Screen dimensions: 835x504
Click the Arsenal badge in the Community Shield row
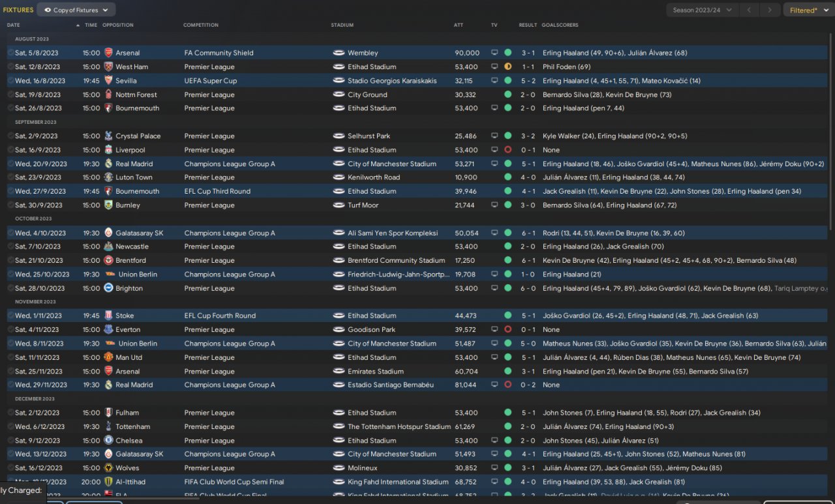click(108, 53)
